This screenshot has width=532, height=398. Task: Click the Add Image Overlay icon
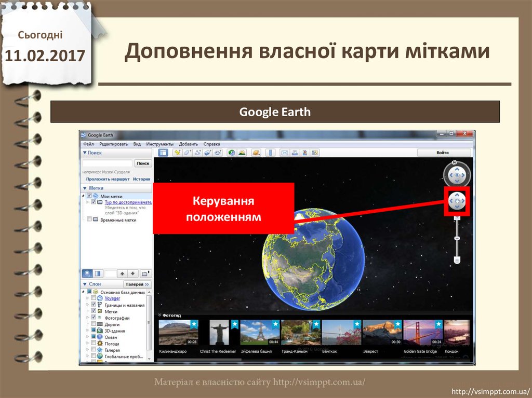208,153
